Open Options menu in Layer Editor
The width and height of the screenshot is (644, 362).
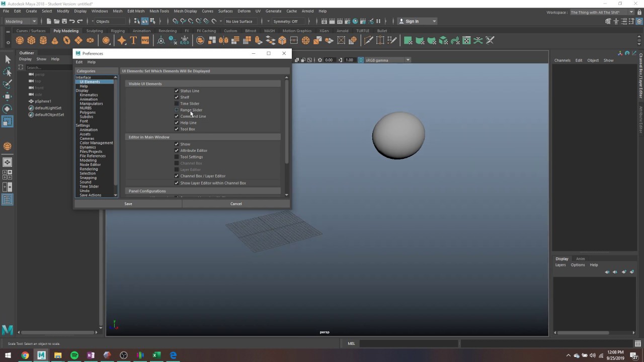(x=578, y=265)
